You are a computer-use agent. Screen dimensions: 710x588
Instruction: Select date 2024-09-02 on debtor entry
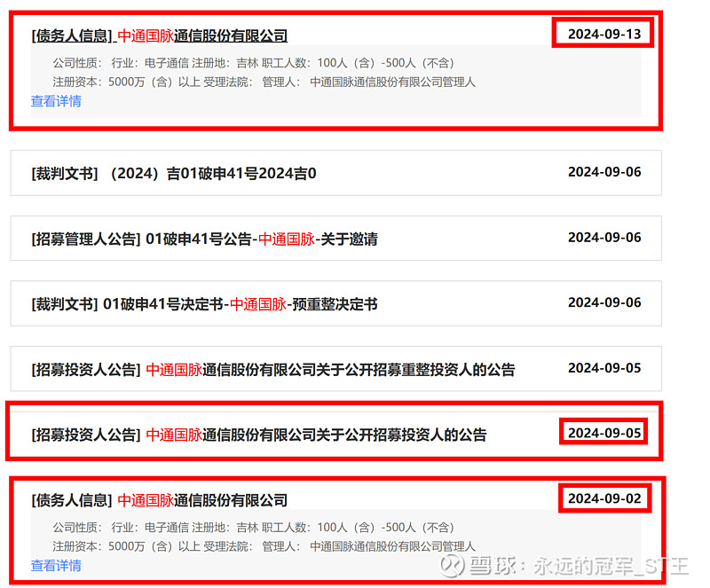tap(604, 498)
